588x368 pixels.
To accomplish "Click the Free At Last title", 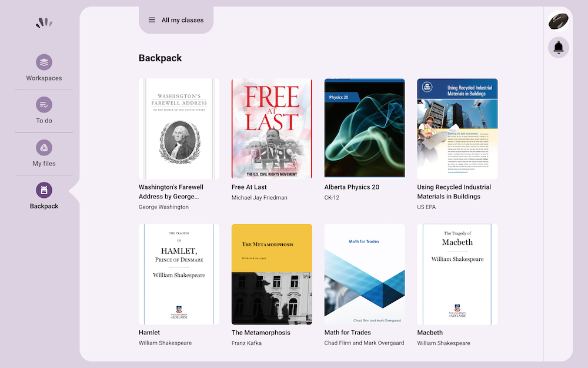I will coord(249,187).
